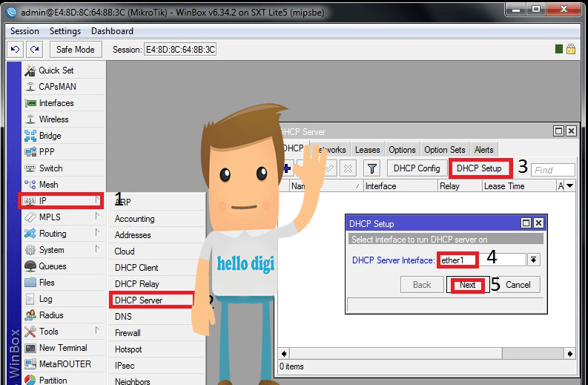This screenshot has height=385, width=588.
Task: Click horizontal scrollbar left arrow
Action: (284, 354)
